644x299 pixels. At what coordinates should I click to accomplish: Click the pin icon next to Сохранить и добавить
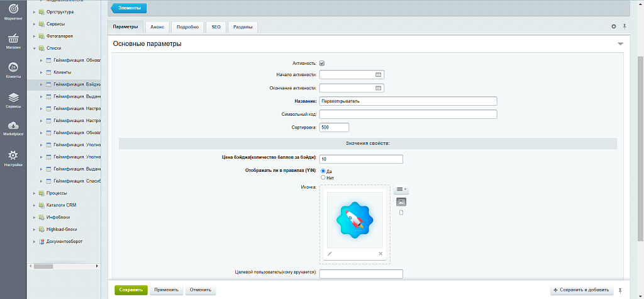620,290
